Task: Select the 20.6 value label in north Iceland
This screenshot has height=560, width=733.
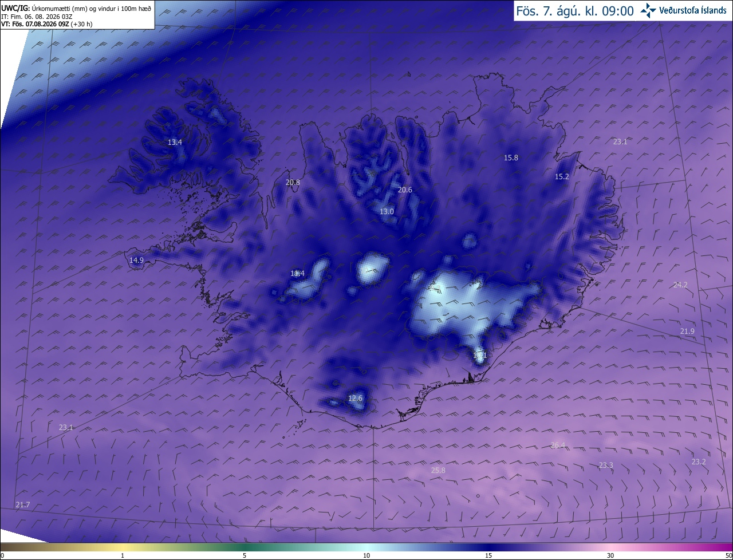Action: point(405,190)
